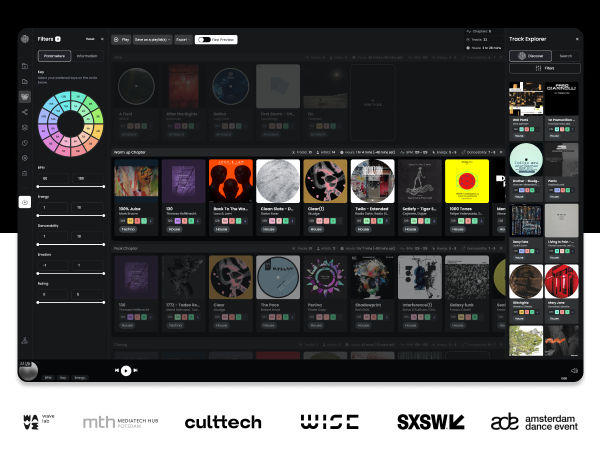Screen dimensions: 600x454
Task: Open the plain folder icon in the sidebar
Action: click(25, 82)
